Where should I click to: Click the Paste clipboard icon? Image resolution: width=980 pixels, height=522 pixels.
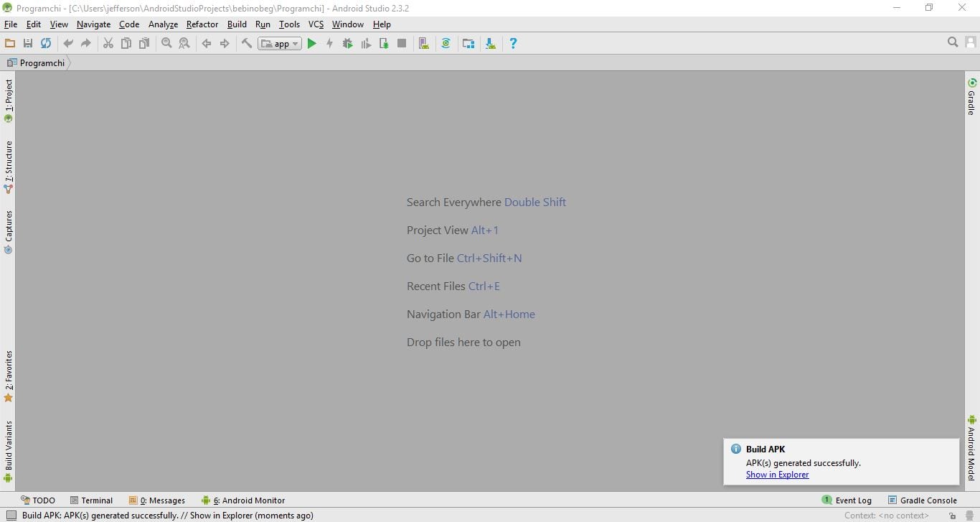click(144, 43)
